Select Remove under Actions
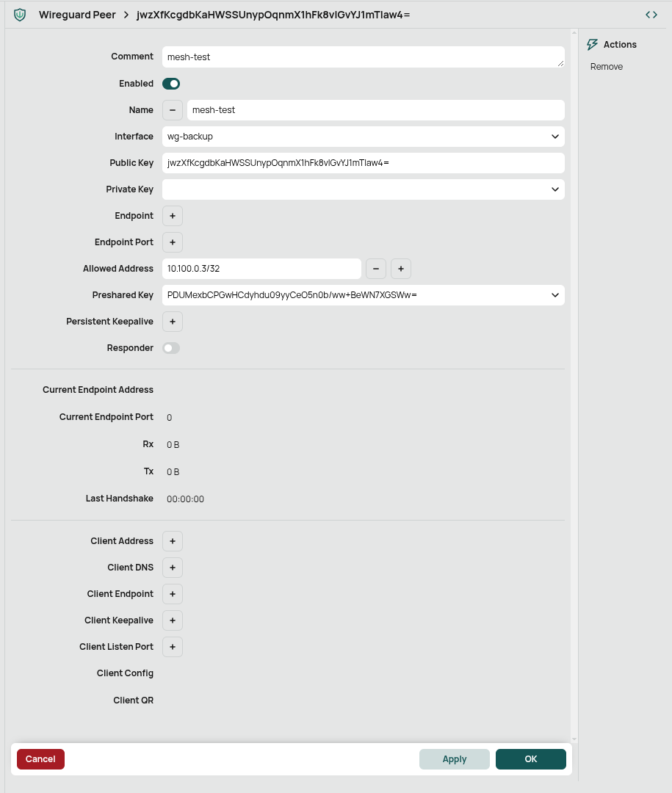The image size is (672, 793). (606, 66)
